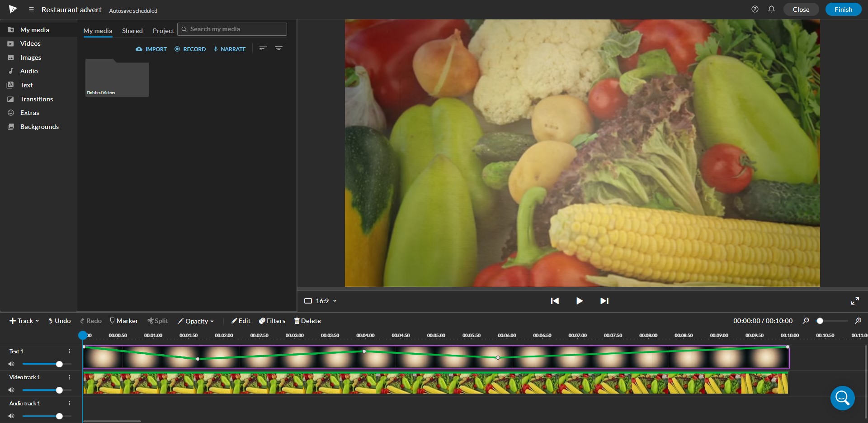
Task: Open the Text panel in the sidebar
Action: pos(26,85)
